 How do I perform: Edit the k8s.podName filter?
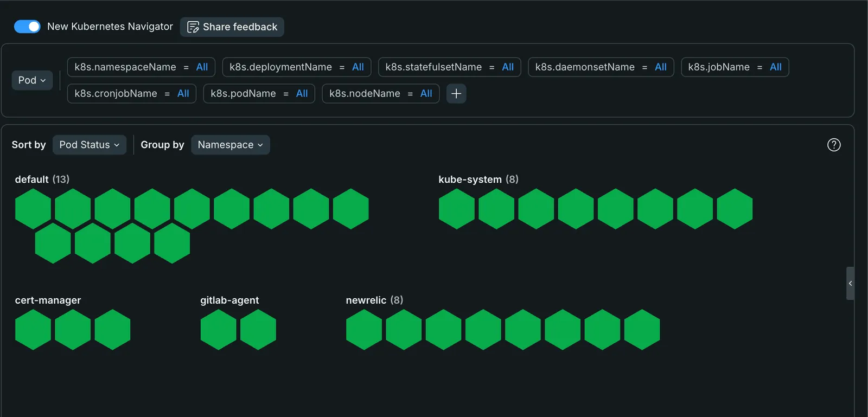point(259,93)
